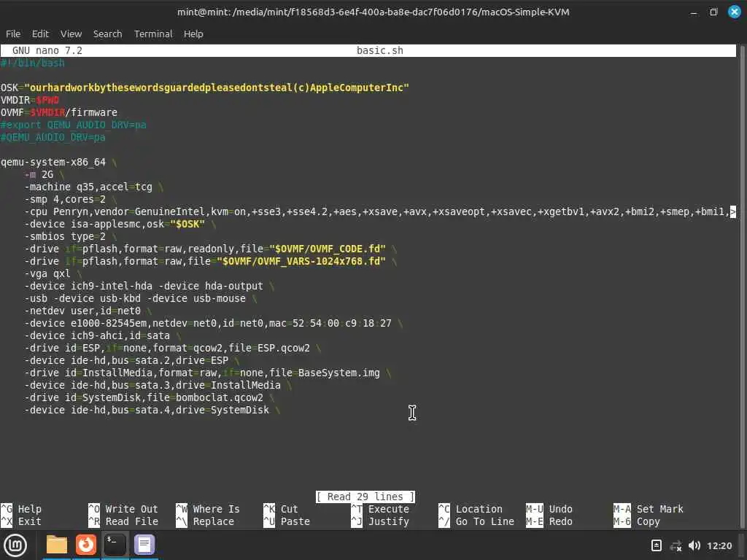
Task: Click the '#export QEMU_AUDIO_DRV=pa' comment line
Action: (x=74, y=125)
